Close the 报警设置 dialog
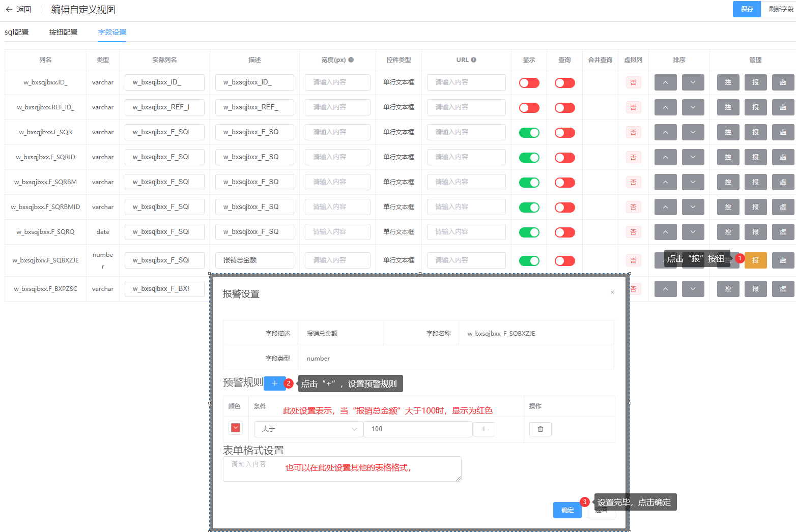The height and width of the screenshot is (532, 796). tap(612, 292)
